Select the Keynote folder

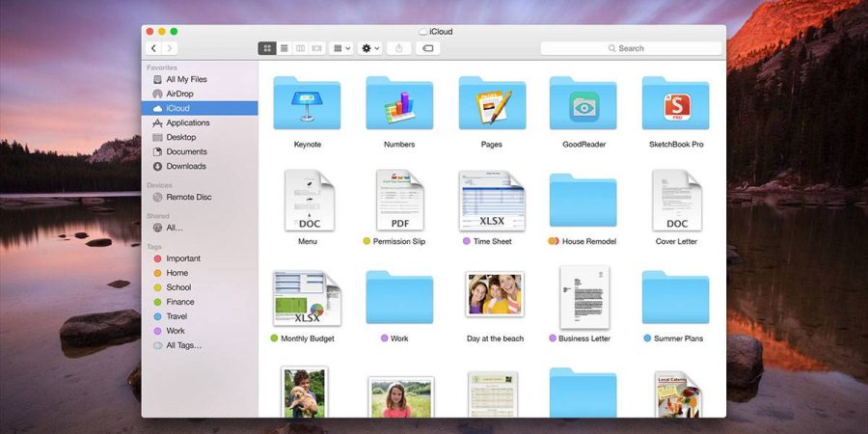click(x=307, y=103)
